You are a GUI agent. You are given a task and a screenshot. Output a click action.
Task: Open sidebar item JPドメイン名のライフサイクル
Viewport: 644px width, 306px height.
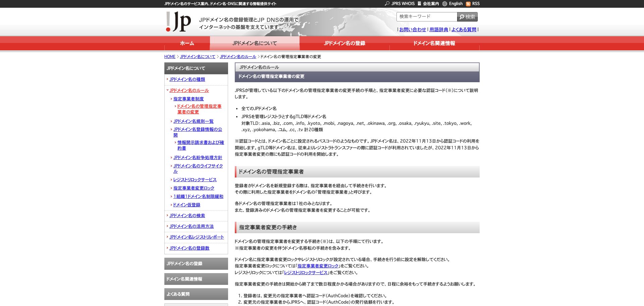pos(198,169)
